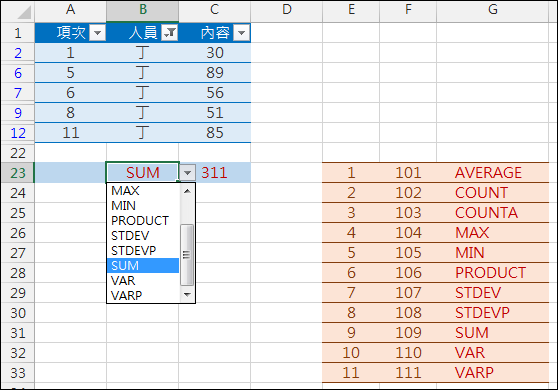Select filtered row 6 header

click(18, 73)
